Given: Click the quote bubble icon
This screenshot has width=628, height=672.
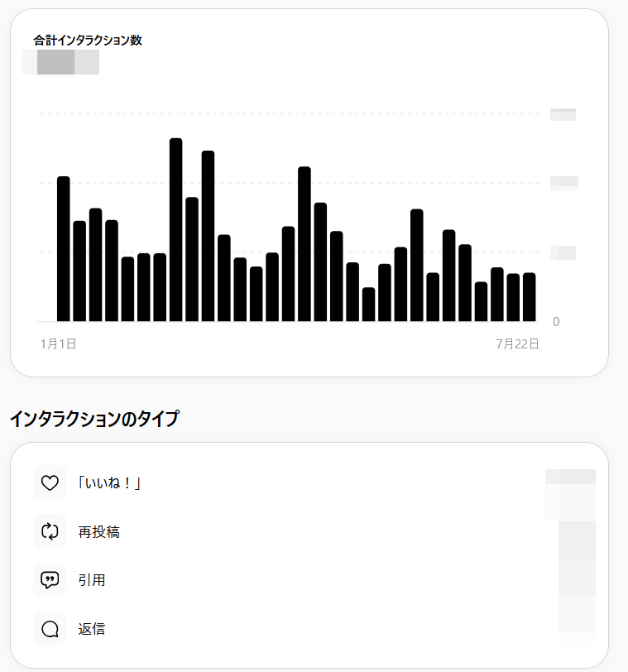Looking at the screenshot, I should point(50,580).
